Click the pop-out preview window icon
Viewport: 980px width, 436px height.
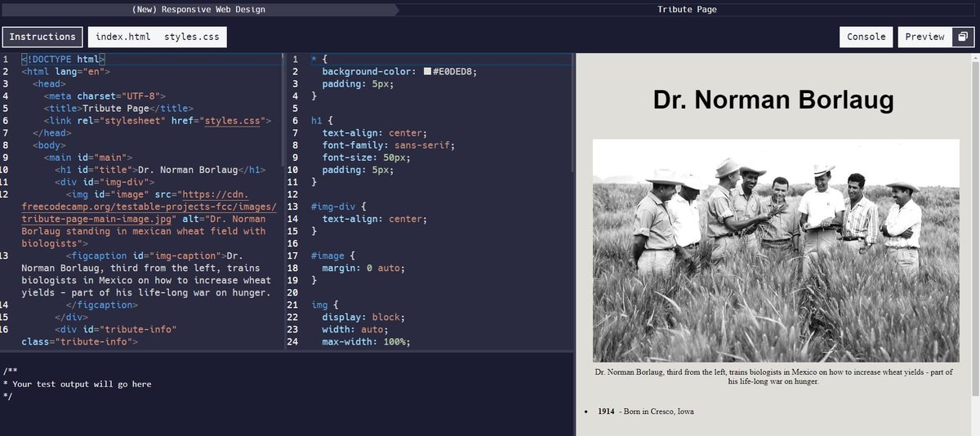963,37
